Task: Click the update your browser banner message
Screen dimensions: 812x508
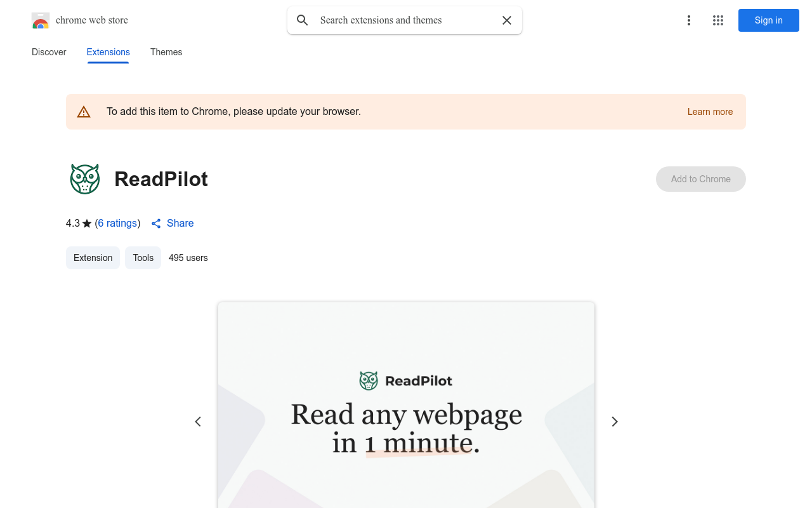Action: 233,112
